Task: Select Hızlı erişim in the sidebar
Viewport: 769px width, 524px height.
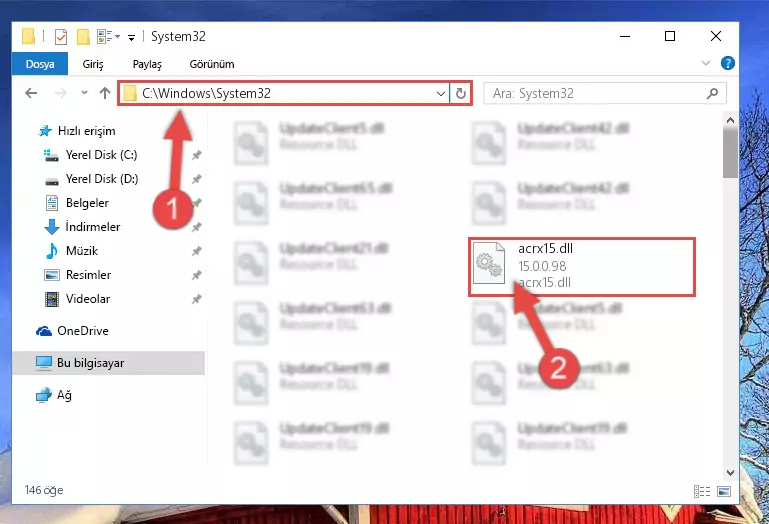Action: point(77,131)
